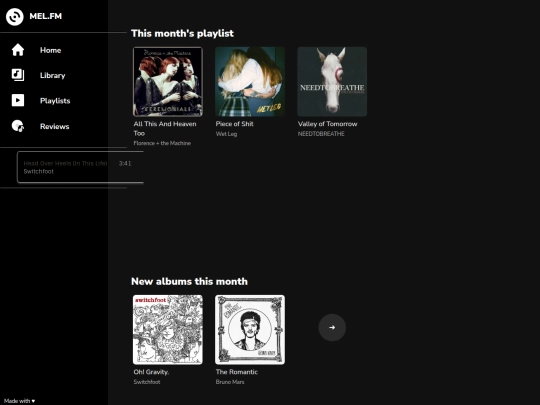
Task: Open the Switchfoot Oh! Gravity. album cover
Action: (x=168, y=330)
